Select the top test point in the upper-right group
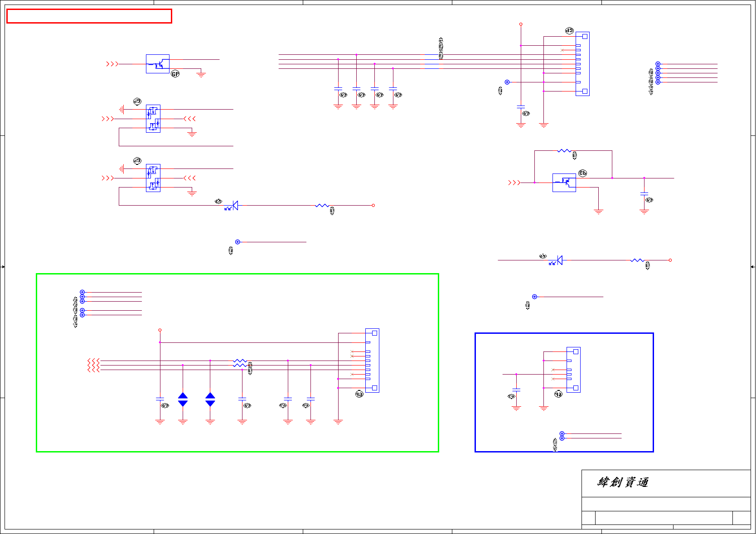This screenshot has height=534, width=756. [x=658, y=64]
